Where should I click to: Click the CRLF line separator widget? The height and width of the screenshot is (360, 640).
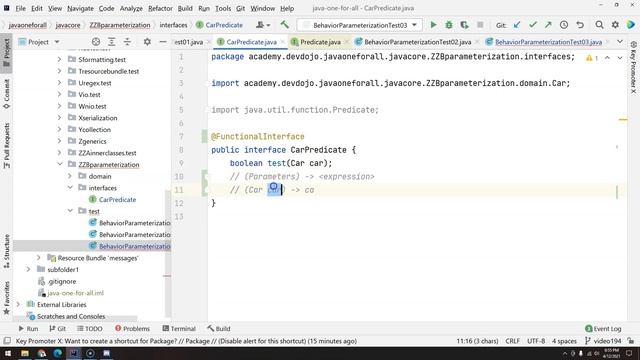(512, 341)
